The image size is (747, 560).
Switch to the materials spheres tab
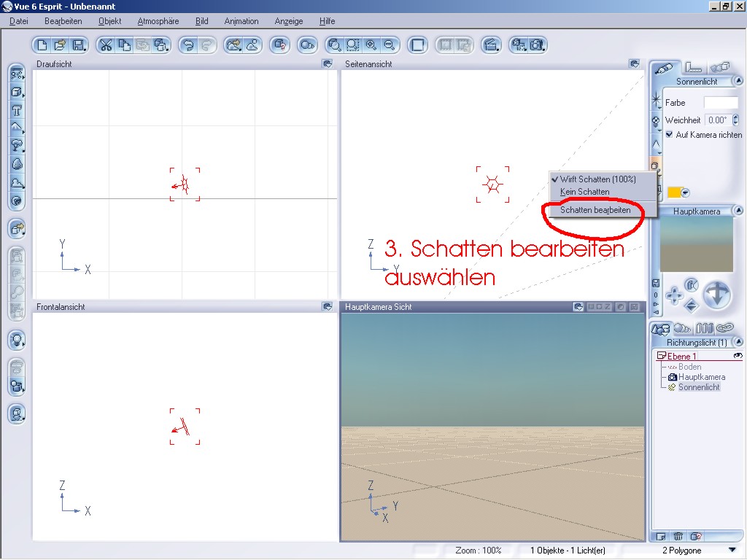click(682, 328)
